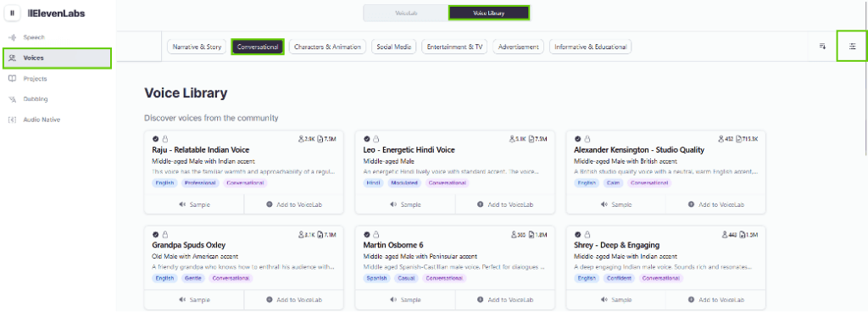Add Raju voice to VoiceLab
The image size is (868, 312).
click(x=294, y=204)
